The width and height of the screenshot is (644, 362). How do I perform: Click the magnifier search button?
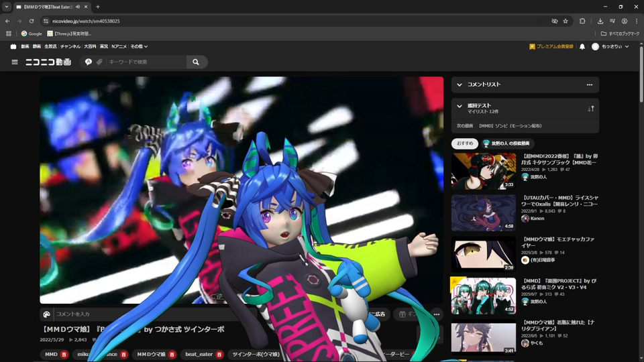[x=196, y=62]
